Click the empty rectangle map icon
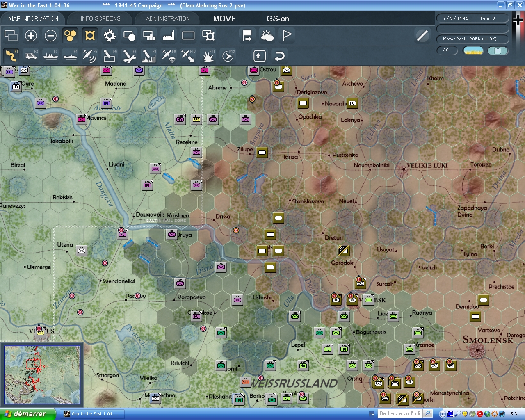525x420 pixels. point(188,36)
